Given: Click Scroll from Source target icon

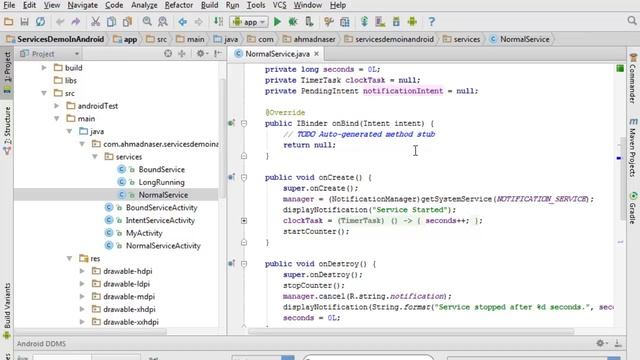Looking at the screenshot, I should click(168, 53).
